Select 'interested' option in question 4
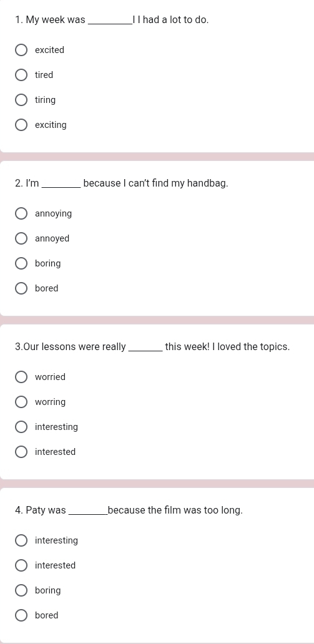Image resolution: width=314 pixels, height=644 pixels. [21, 565]
